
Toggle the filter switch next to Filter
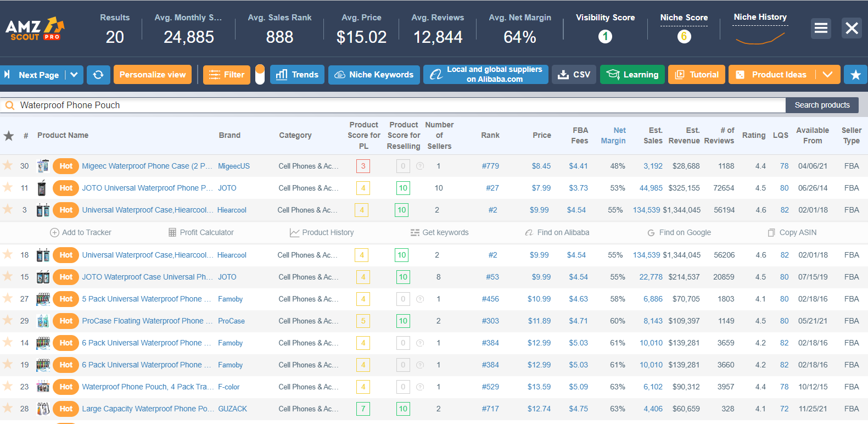point(260,75)
